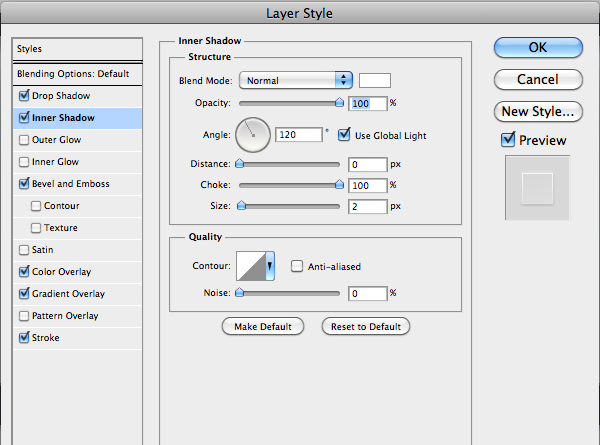This screenshot has width=600, height=445.
Task: Focus the Angle value field
Action: click(298, 134)
